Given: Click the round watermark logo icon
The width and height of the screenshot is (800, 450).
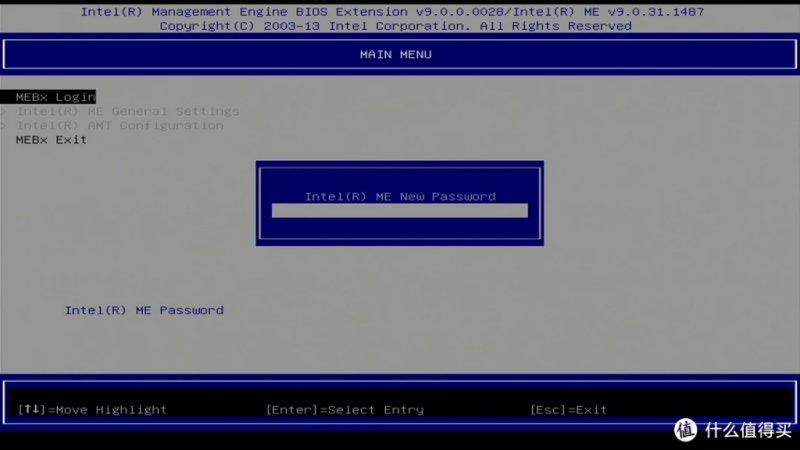Looking at the screenshot, I should tap(685, 430).
